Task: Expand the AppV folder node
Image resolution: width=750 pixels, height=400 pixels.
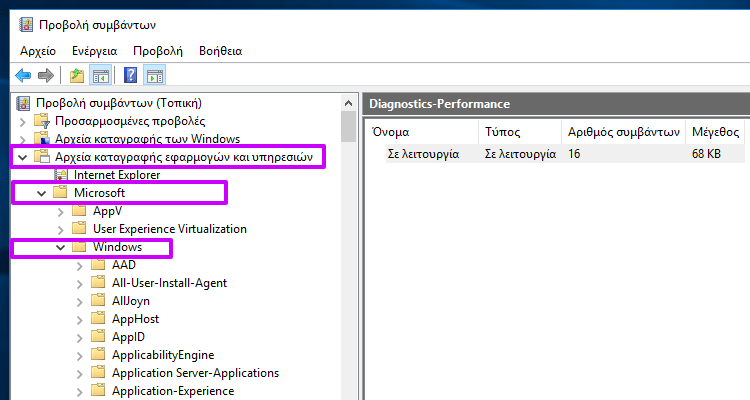Action: coord(60,212)
